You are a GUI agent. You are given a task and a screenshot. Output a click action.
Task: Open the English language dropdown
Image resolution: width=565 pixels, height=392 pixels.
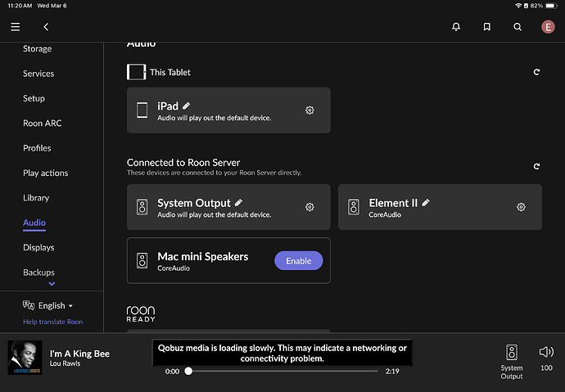click(x=56, y=305)
